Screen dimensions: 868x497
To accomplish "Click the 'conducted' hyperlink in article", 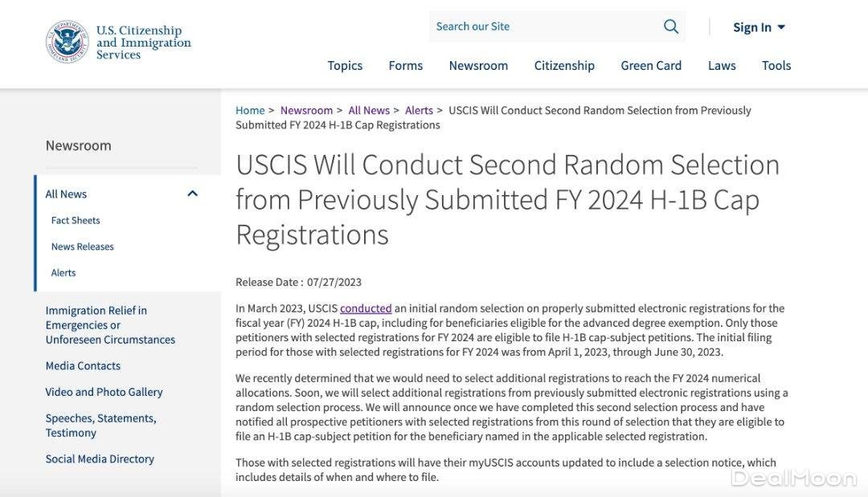I will click(x=366, y=308).
